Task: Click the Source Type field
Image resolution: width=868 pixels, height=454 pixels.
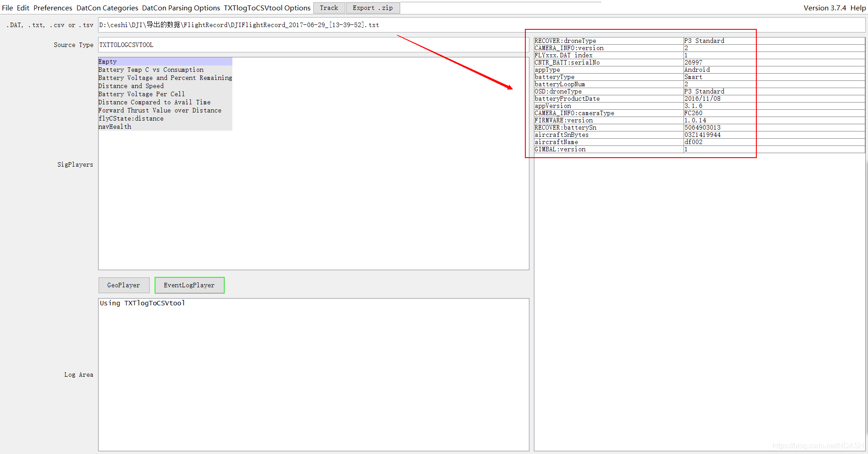Action: coord(313,45)
